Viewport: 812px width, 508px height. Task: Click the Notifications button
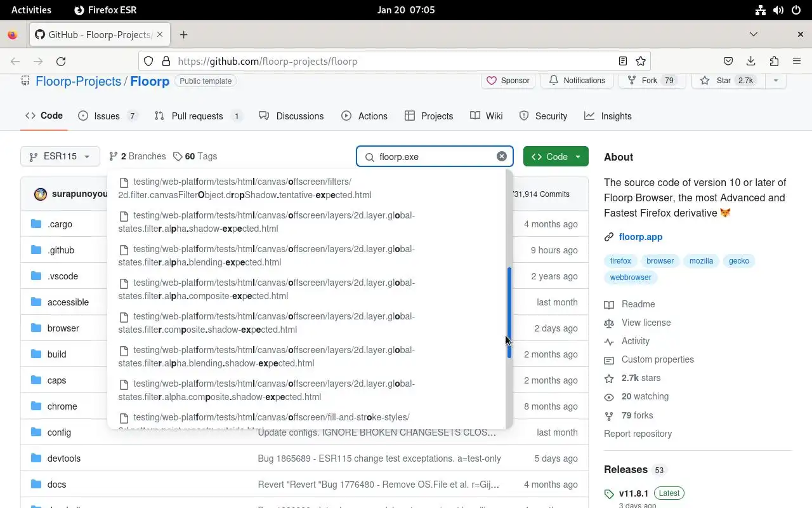[577, 81]
